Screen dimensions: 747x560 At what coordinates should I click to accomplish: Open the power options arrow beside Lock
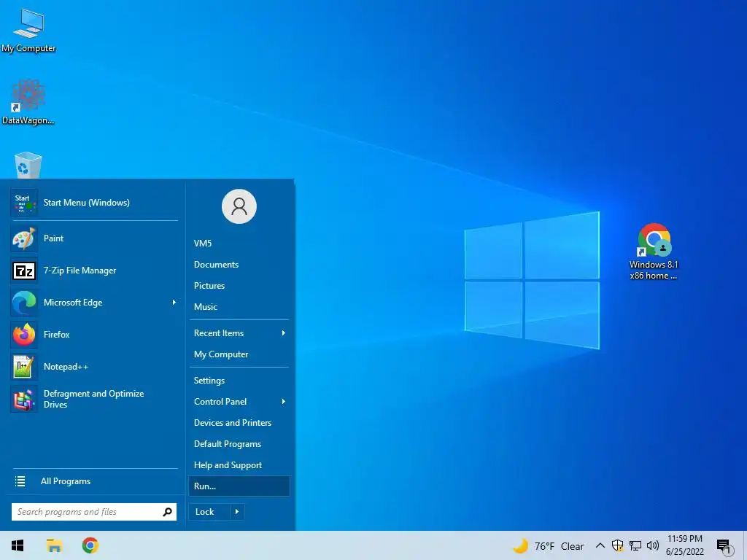237,512
